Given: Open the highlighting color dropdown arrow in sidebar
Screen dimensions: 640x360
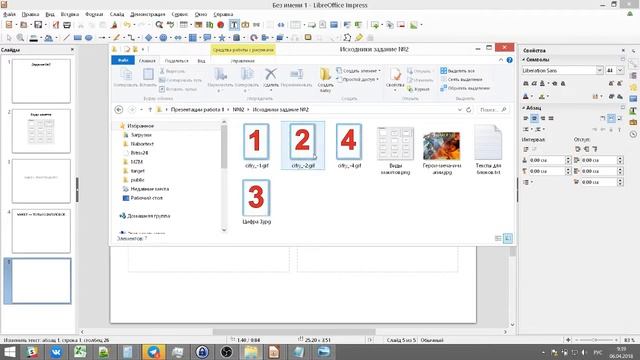Looking at the screenshot, I should click(548, 97).
